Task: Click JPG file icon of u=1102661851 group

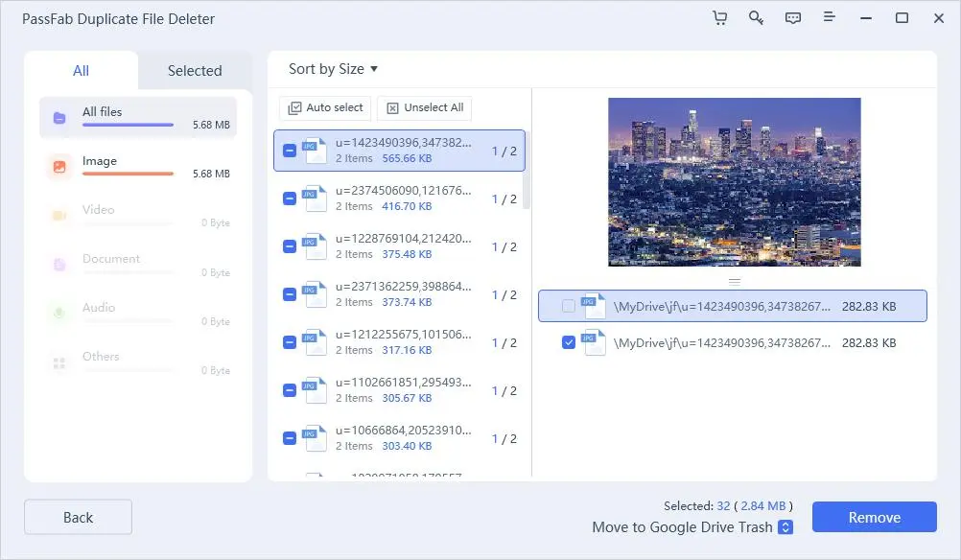Action: click(315, 390)
